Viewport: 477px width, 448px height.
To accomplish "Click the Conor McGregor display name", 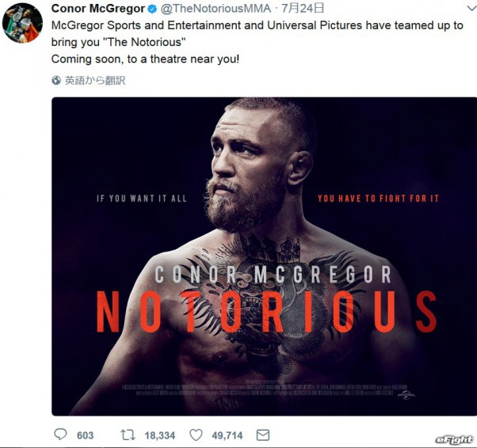I will tap(98, 9).
